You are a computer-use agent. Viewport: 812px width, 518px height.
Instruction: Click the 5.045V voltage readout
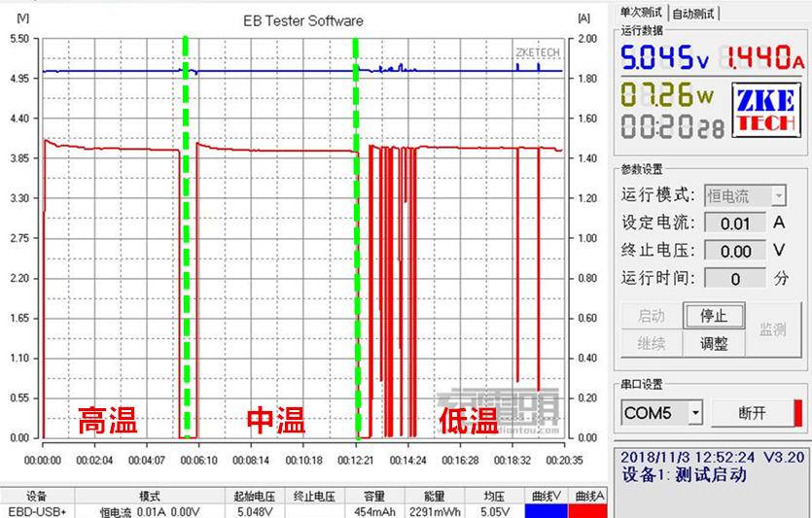pyautogui.click(x=665, y=59)
